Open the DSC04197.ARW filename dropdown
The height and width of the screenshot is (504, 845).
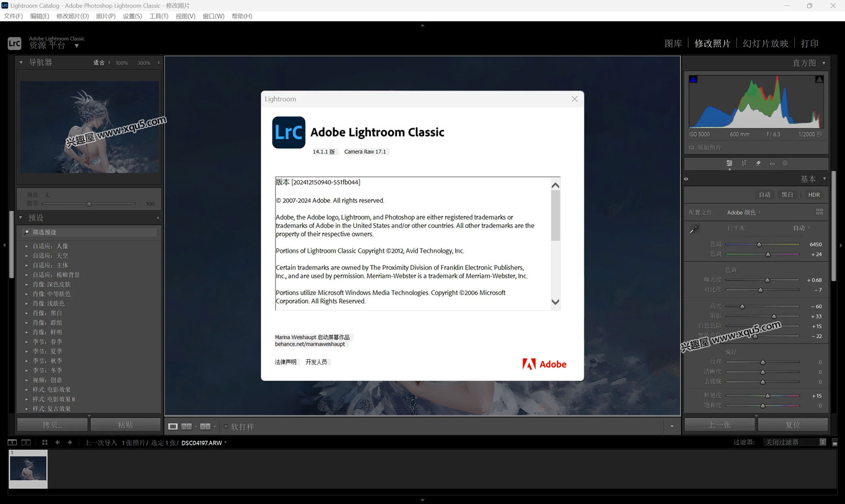204,443
